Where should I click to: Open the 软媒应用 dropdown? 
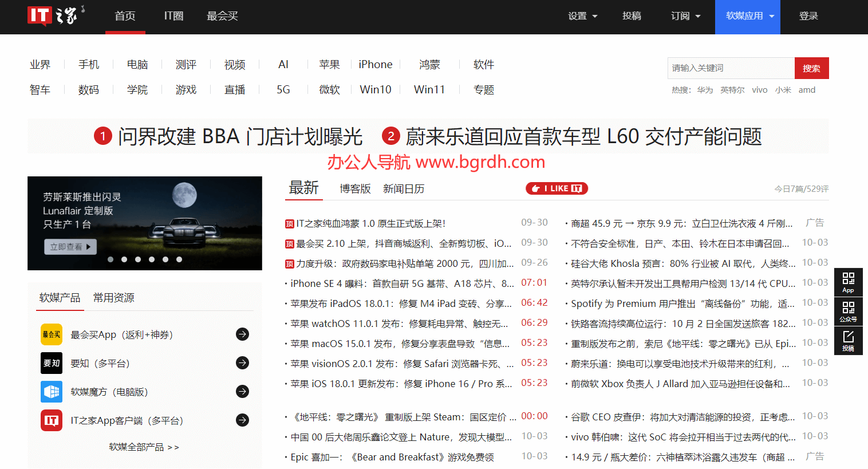click(x=748, y=16)
